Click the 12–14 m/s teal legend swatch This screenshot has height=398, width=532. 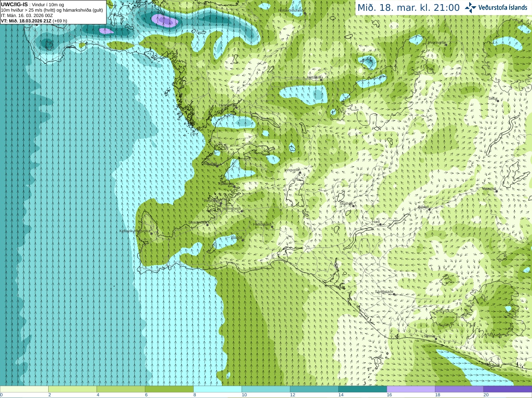click(x=314, y=389)
